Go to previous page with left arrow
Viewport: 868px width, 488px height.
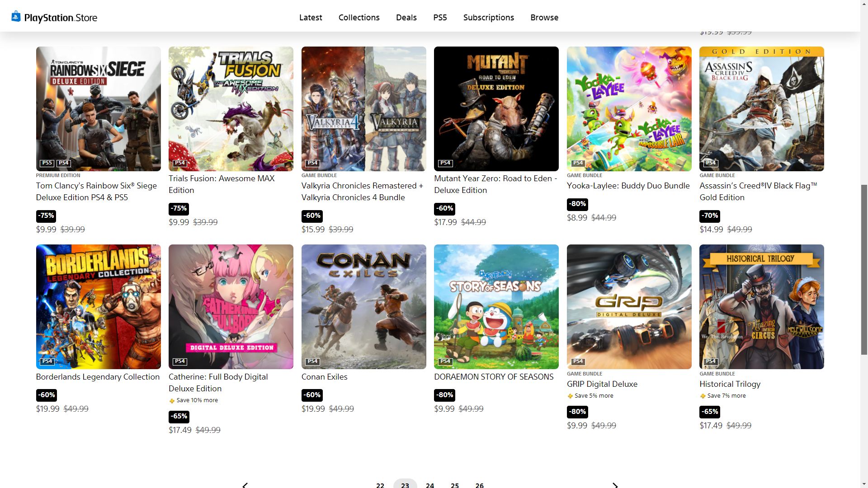[245, 485]
